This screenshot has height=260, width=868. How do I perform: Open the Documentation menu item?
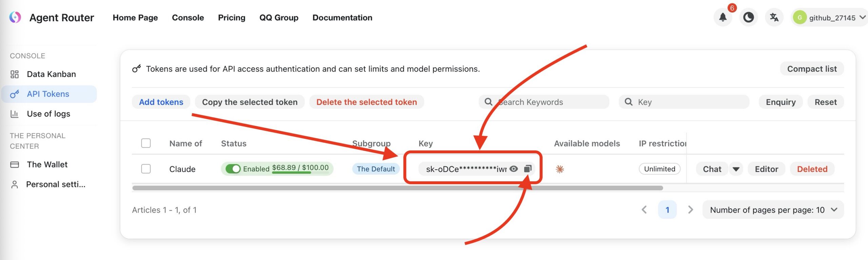(x=342, y=18)
